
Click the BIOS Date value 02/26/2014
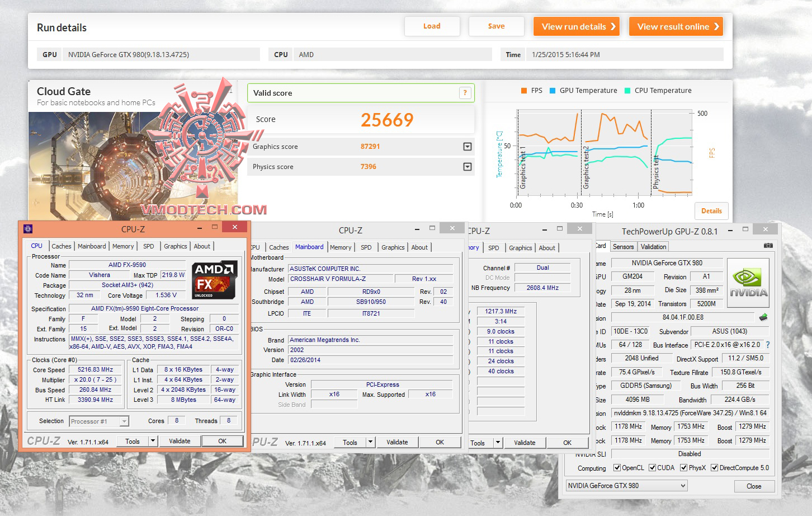point(371,360)
